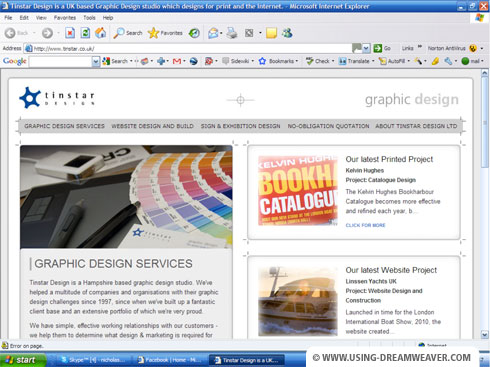Expand the AutoFill dropdown arrow
490x367 pixels.
click(x=408, y=61)
